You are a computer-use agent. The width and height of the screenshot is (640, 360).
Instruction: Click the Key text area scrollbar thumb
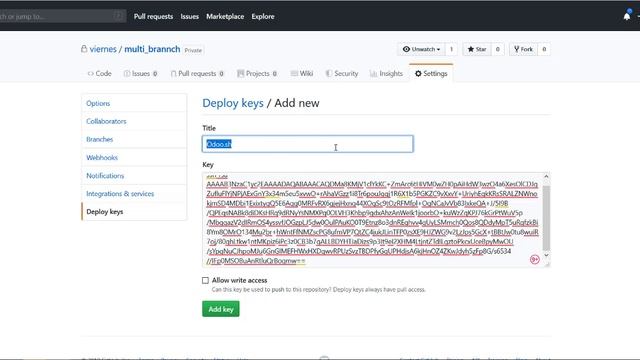click(546, 218)
